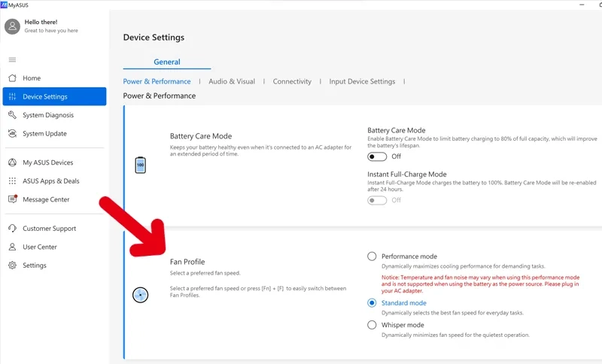The width and height of the screenshot is (602, 364).
Task: Click the Home icon in sidebar
Action: pos(12,78)
